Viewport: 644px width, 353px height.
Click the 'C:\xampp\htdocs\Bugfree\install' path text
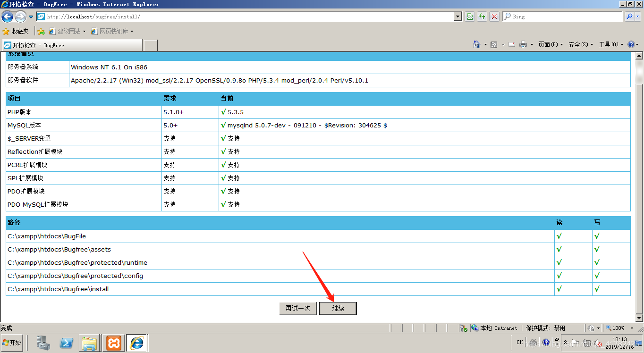[58, 289]
